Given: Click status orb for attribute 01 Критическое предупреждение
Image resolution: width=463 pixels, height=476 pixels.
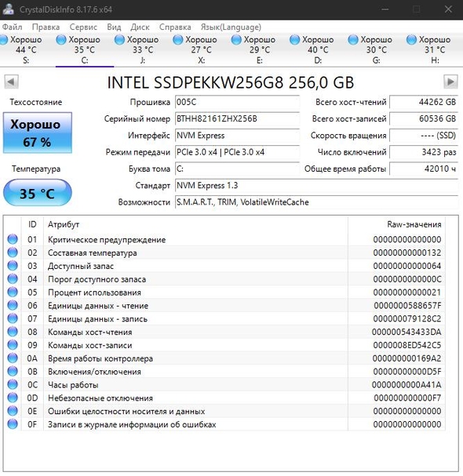Looking at the screenshot, I should (13, 239).
